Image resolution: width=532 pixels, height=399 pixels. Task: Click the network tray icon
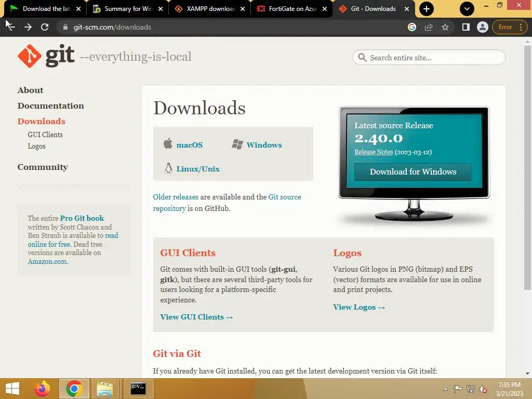[x=471, y=389]
